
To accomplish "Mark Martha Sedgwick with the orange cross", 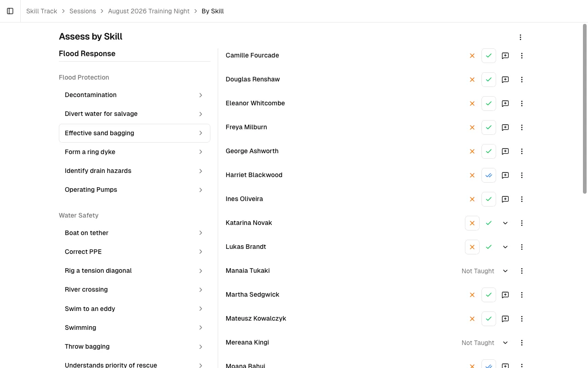I will [x=472, y=295].
